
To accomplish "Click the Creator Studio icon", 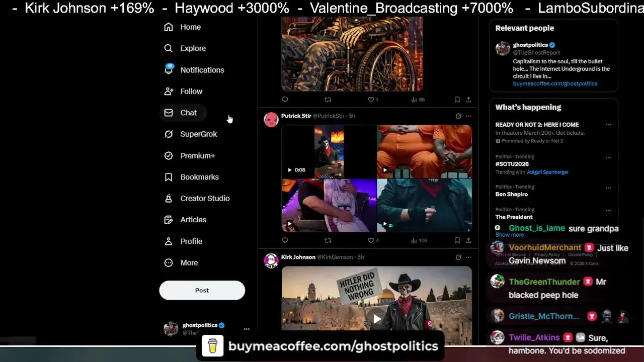I will [x=169, y=199].
